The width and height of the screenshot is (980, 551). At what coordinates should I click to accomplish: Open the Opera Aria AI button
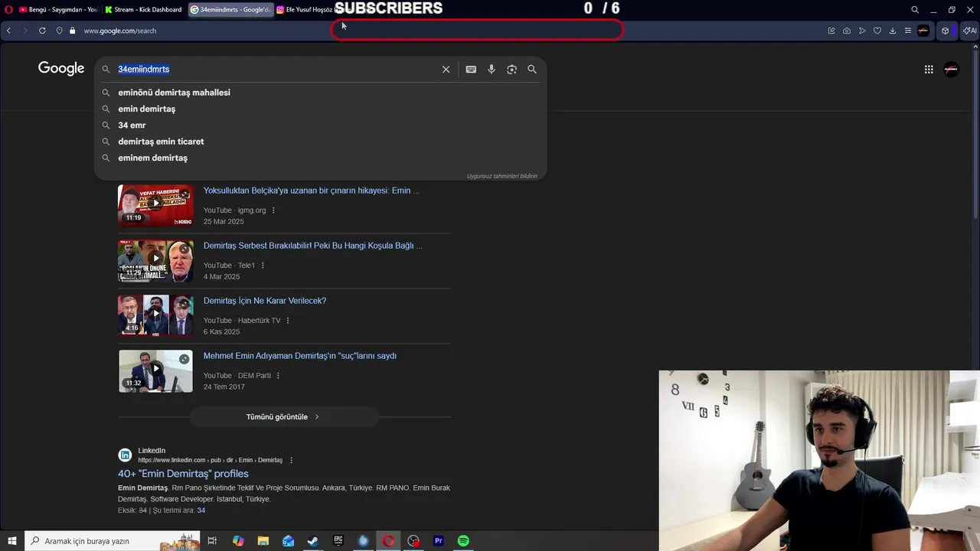(969, 31)
